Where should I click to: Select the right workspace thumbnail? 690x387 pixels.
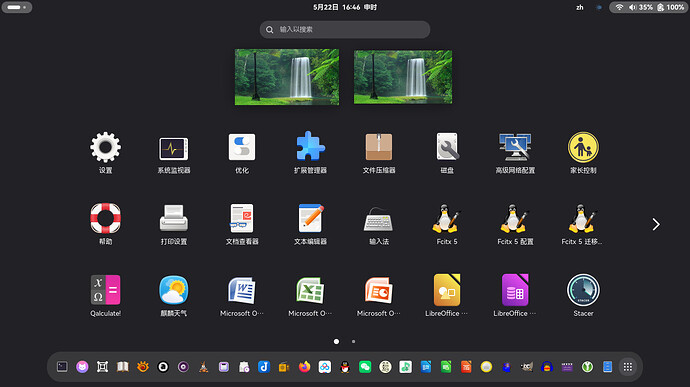(403, 77)
